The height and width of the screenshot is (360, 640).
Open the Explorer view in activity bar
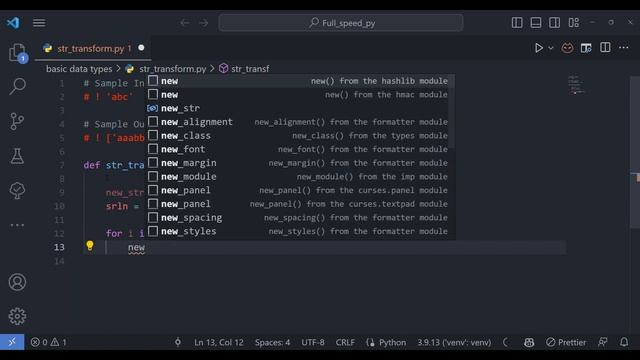(17, 53)
